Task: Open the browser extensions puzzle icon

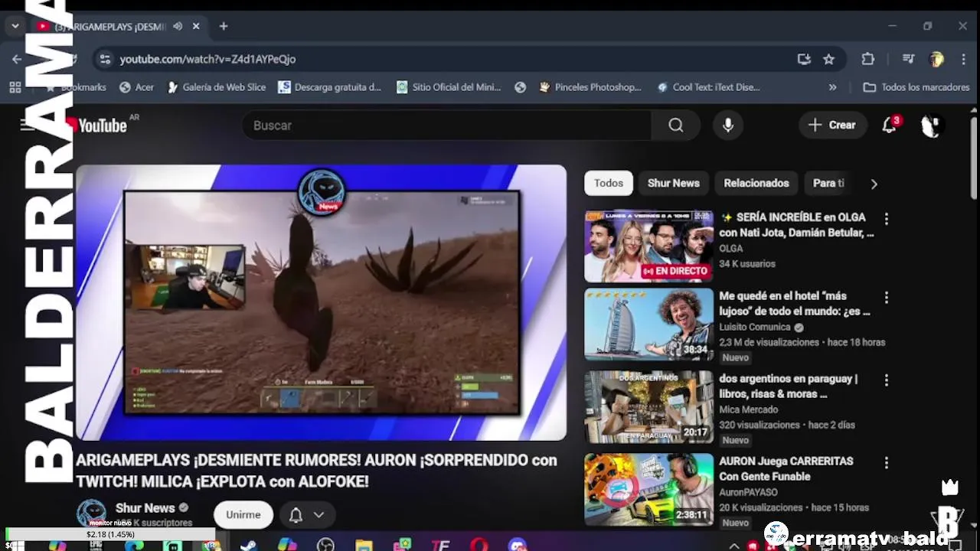Action: pyautogui.click(x=867, y=59)
